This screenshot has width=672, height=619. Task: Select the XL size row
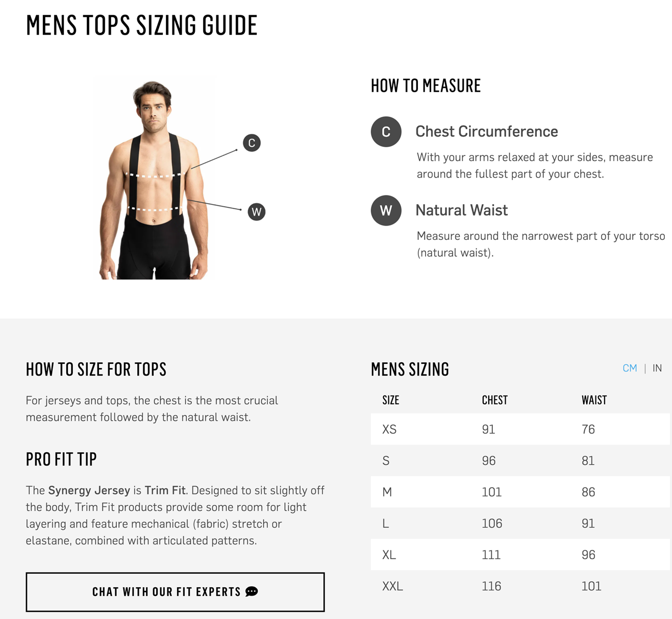point(520,555)
